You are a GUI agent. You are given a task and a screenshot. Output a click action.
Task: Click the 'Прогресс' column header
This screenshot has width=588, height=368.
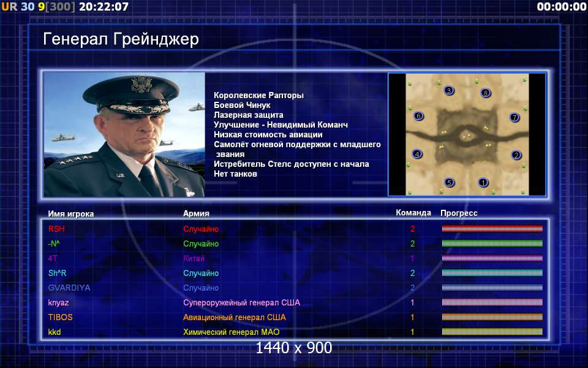pos(459,213)
